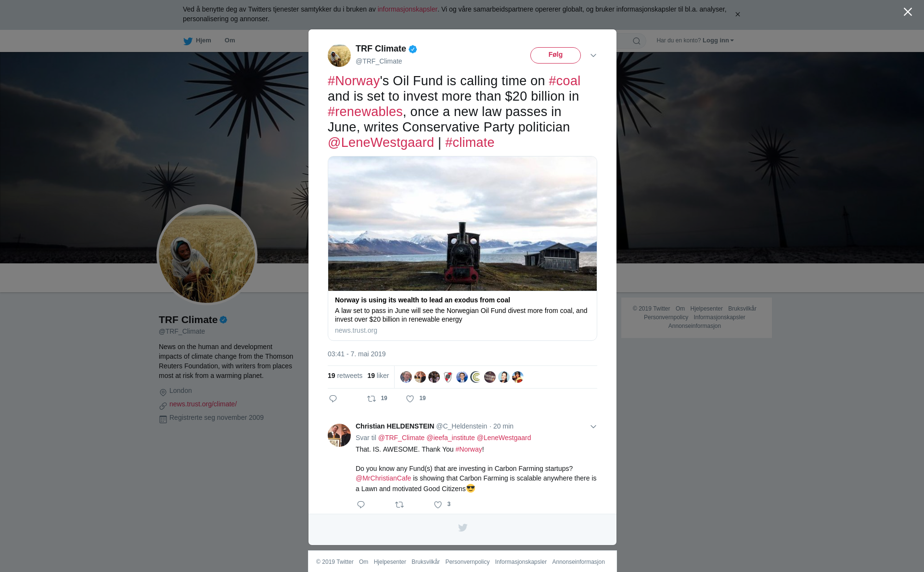This screenshot has height=572, width=924.
Task: Open the Om menu item
Action: (230, 40)
